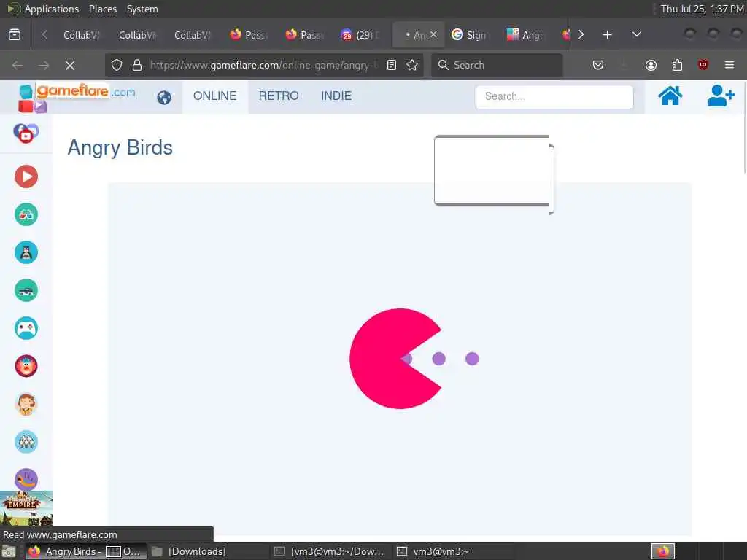
Task: Open the INDIE games tab
Action: pyautogui.click(x=336, y=96)
